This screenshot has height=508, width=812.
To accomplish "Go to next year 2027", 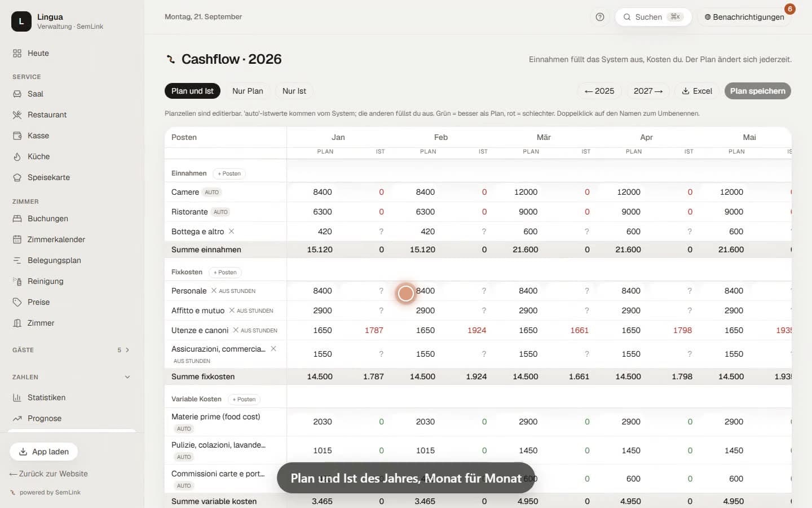I will 648,91.
